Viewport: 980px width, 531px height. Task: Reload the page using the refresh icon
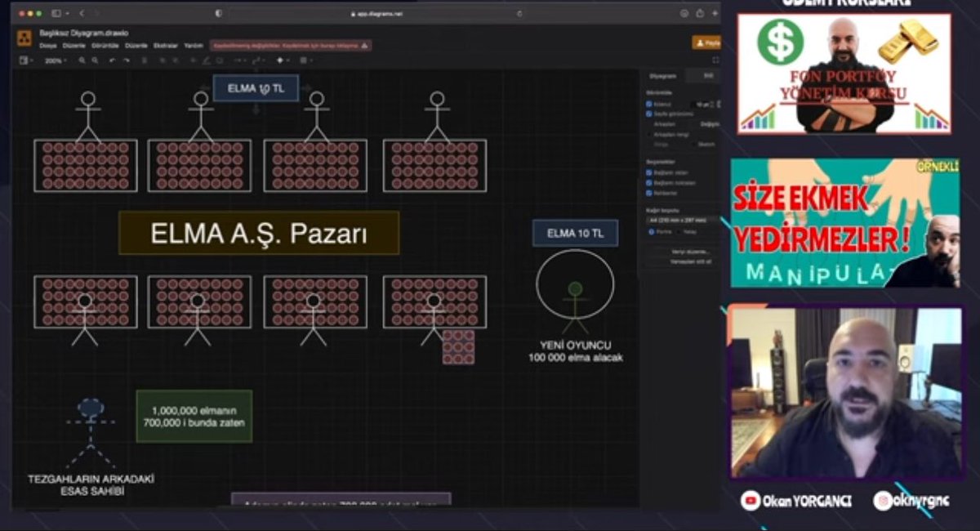519,13
